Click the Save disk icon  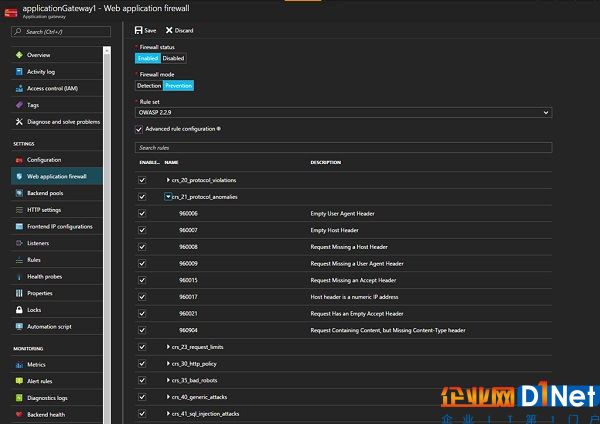139,30
